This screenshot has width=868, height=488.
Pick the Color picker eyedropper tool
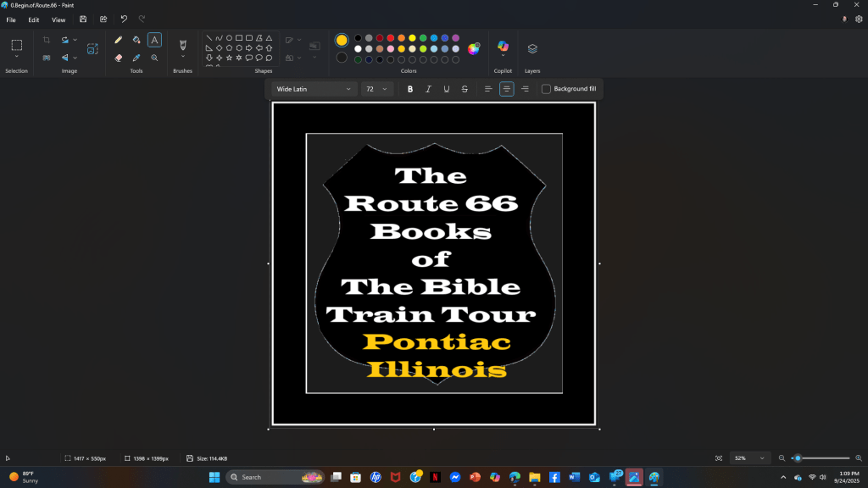pyautogui.click(x=136, y=58)
